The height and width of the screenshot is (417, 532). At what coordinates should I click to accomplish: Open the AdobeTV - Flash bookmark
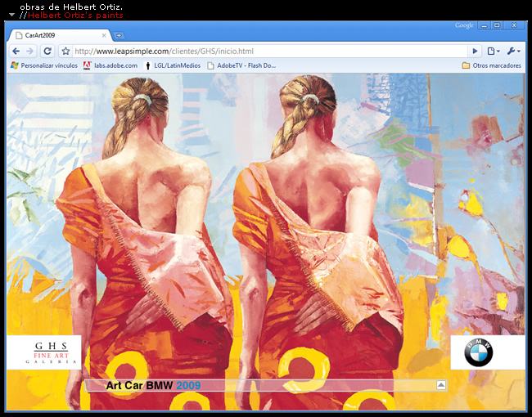[x=241, y=65]
